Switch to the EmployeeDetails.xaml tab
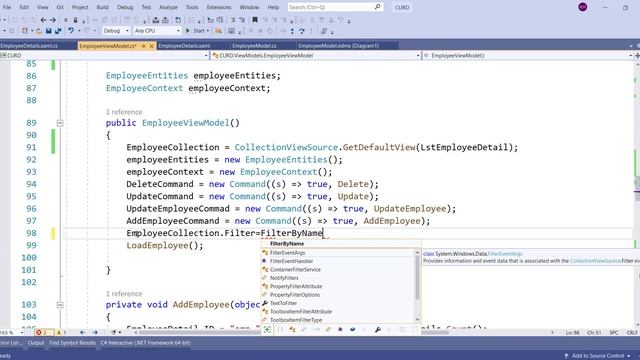The image size is (640, 360). (x=184, y=46)
